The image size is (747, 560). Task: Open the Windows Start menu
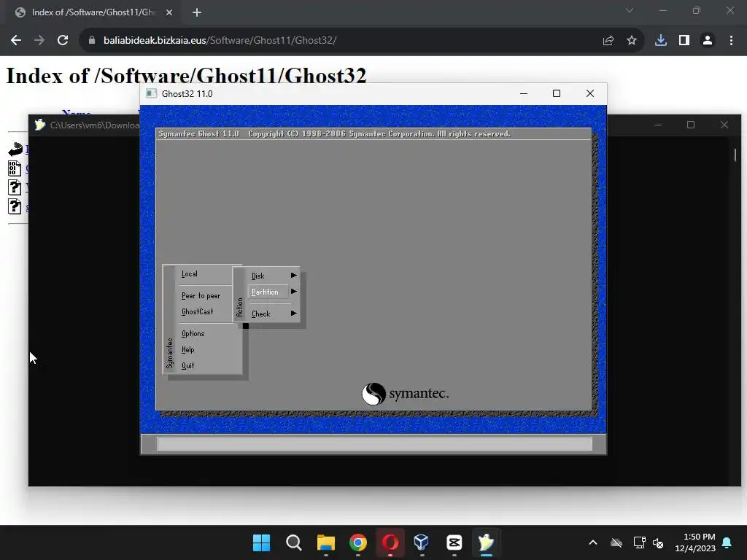(261, 542)
